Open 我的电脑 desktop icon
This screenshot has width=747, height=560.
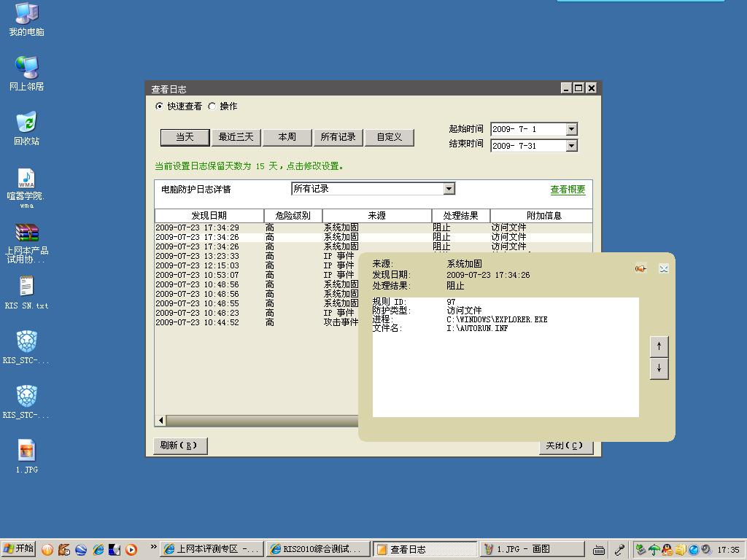pyautogui.click(x=27, y=15)
